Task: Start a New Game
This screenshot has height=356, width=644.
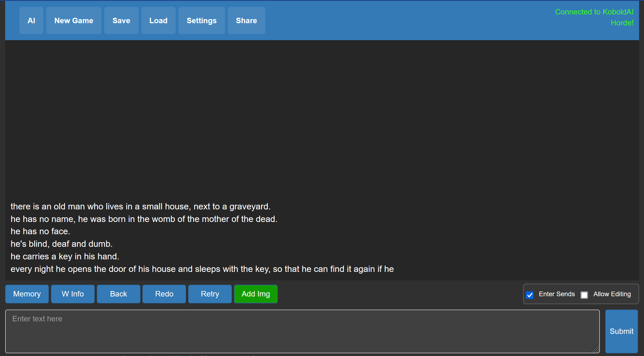Action: (74, 20)
